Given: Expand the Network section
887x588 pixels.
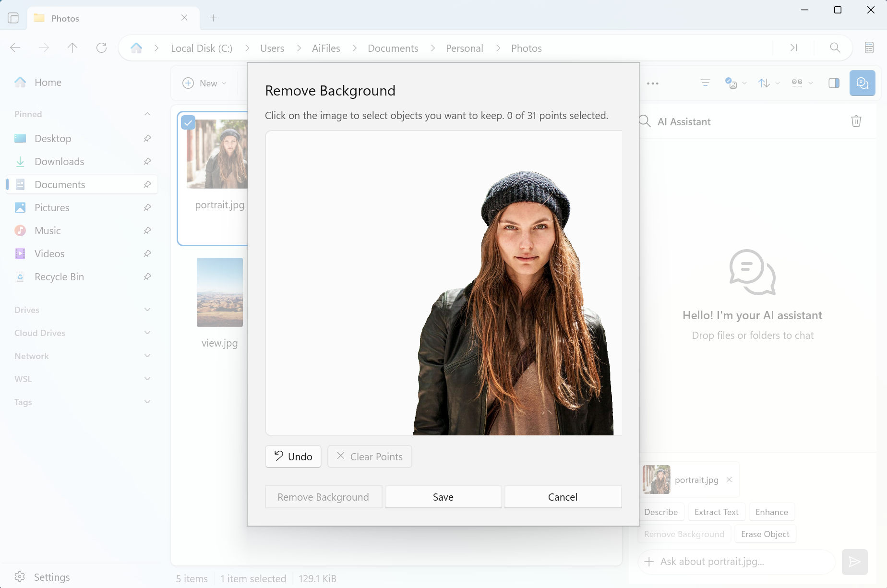Looking at the screenshot, I should click(x=147, y=356).
